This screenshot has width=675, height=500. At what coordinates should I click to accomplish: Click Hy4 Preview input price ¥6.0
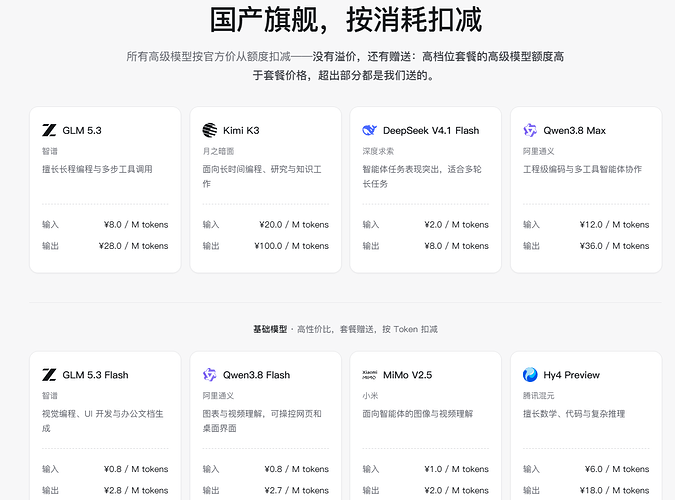click(x=617, y=469)
